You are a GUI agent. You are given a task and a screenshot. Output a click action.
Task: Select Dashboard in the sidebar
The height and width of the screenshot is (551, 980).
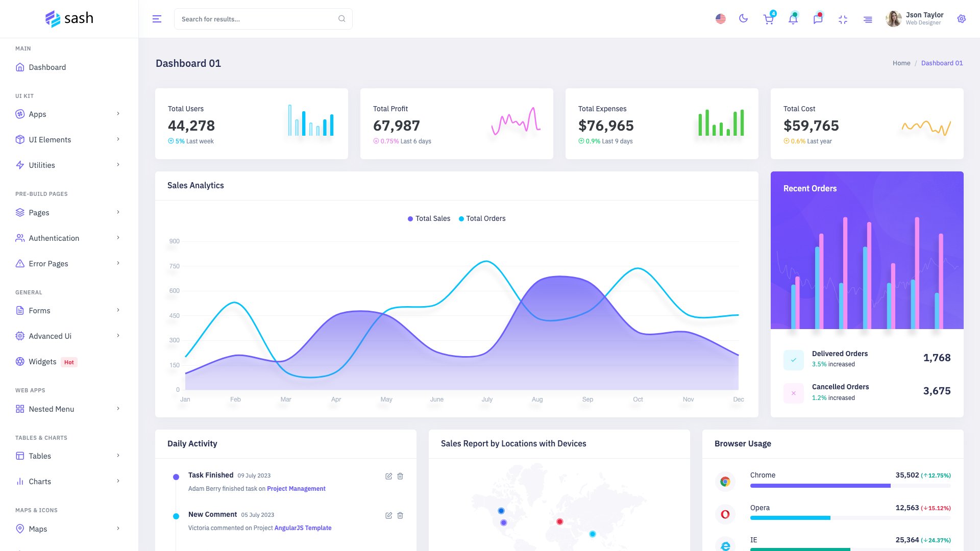pyautogui.click(x=47, y=67)
